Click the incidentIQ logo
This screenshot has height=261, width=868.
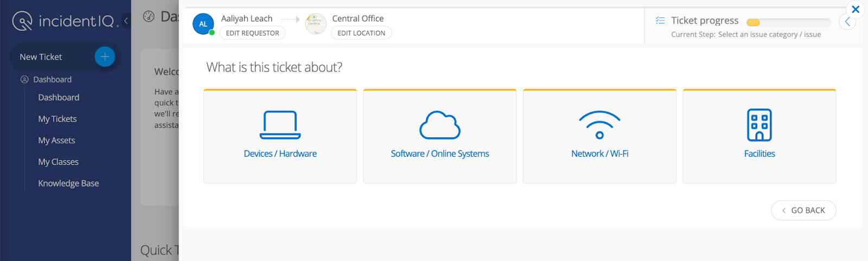click(x=65, y=21)
